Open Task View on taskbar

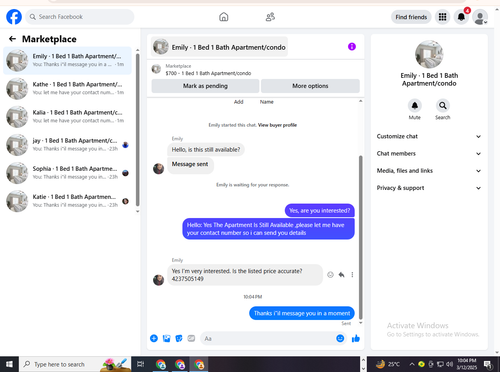tap(141, 364)
